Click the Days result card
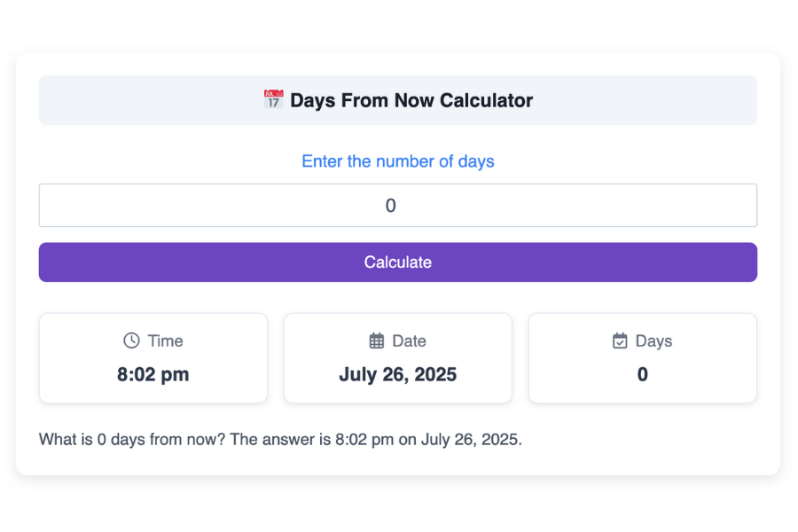798x532 pixels. [x=642, y=358]
